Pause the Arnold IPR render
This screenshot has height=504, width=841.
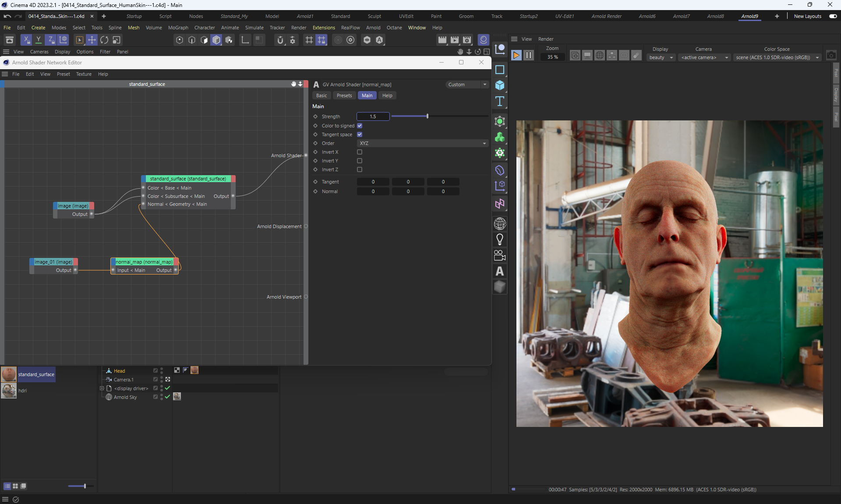tap(529, 55)
